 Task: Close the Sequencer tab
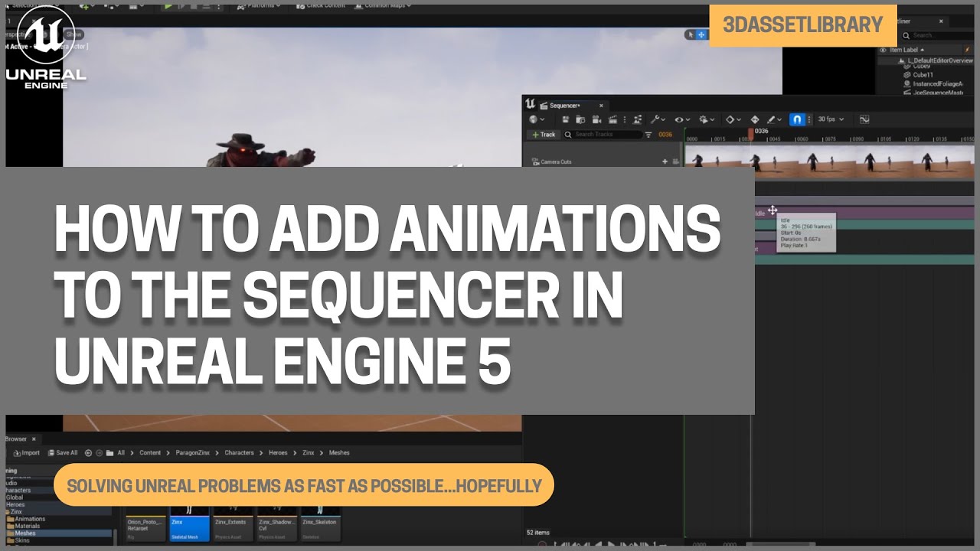click(601, 106)
